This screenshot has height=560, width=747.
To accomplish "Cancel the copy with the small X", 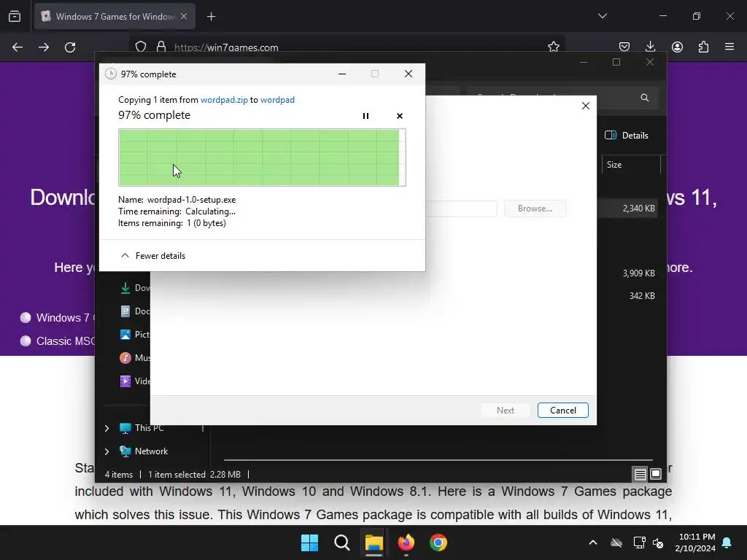I will tap(399, 116).
